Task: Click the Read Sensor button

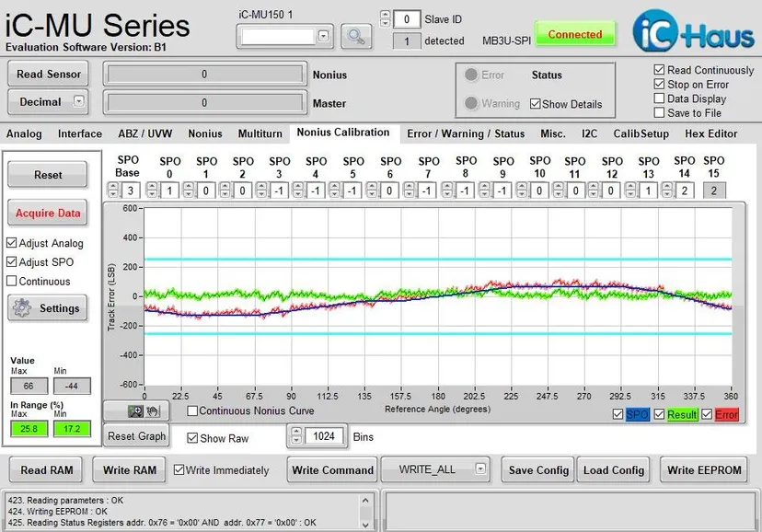Action: click(x=48, y=74)
